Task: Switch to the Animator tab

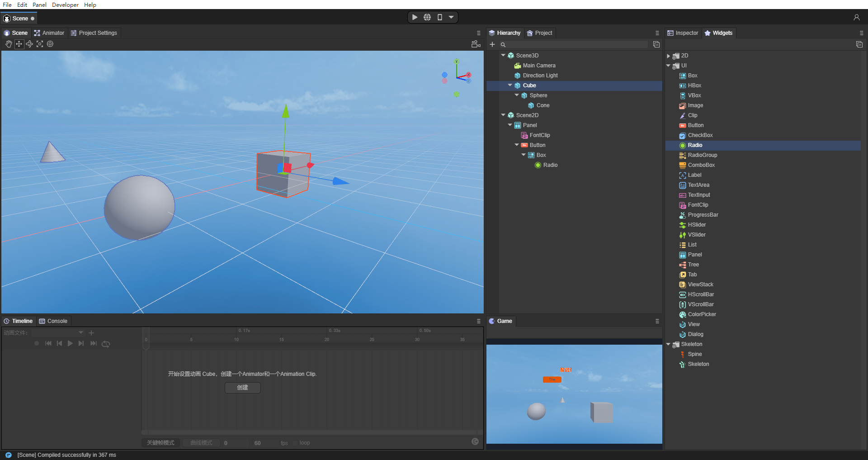Action: pos(49,33)
